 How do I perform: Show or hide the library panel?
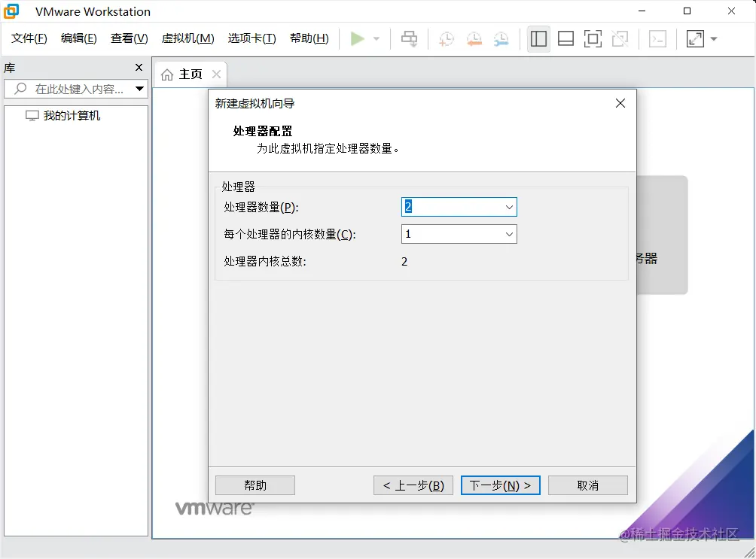point(538,38)
